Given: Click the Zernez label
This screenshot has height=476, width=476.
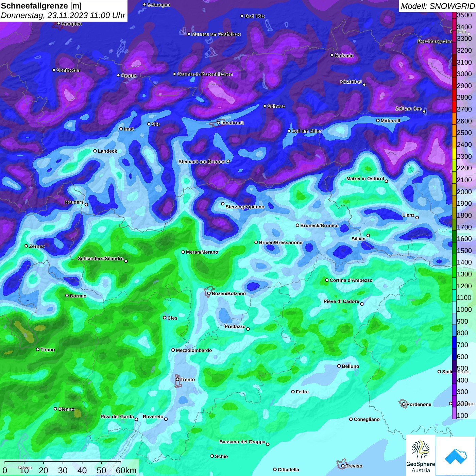Looking at the screenshot, I should pos(37,246).
